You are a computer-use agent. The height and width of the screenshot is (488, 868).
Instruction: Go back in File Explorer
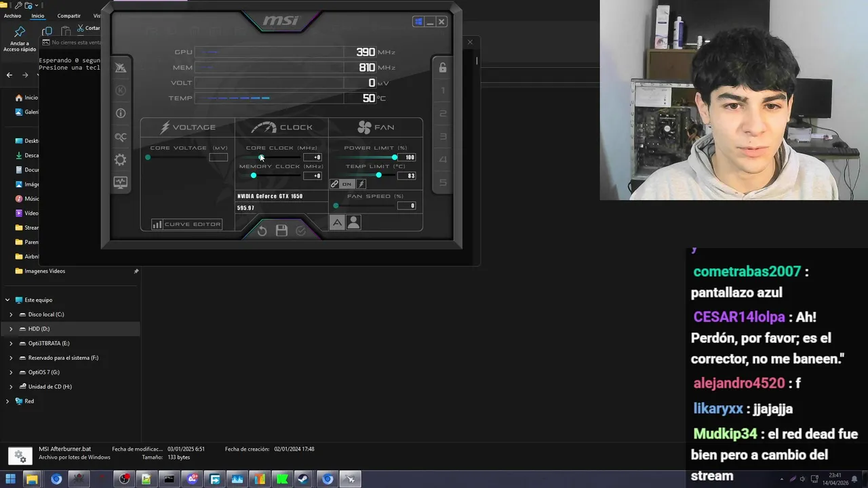9,75
